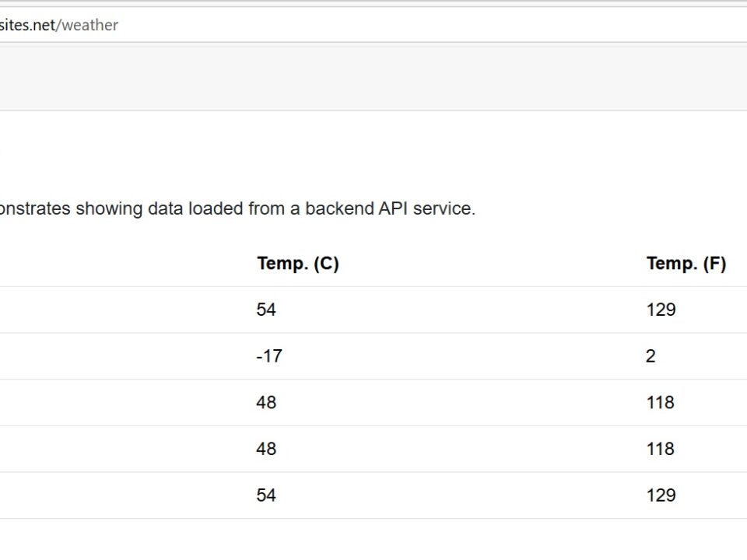The width and height of the screenshot is (747, 560).
Task: Click the gray navigation bar area below the URL
Action: [x=373, y=79]
